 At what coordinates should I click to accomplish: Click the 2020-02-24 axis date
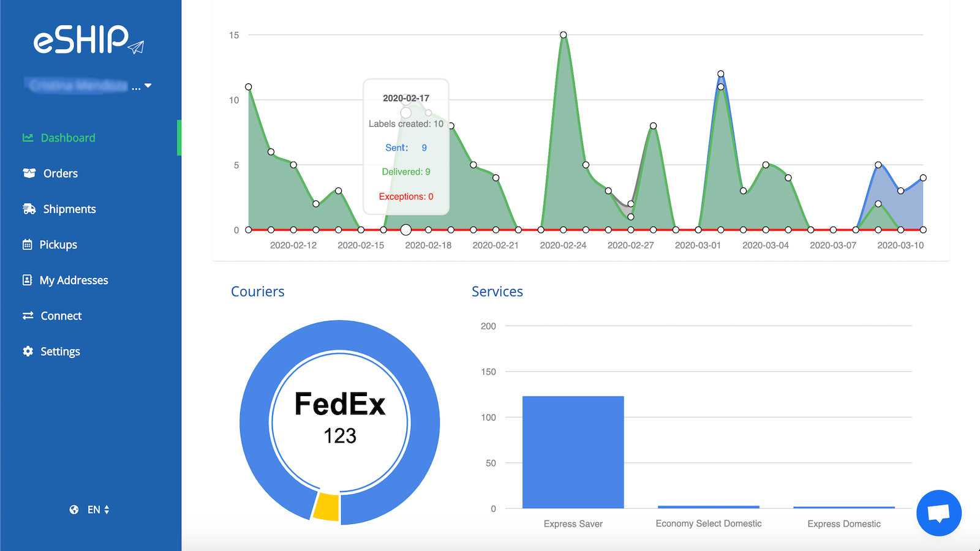(563, 246)
